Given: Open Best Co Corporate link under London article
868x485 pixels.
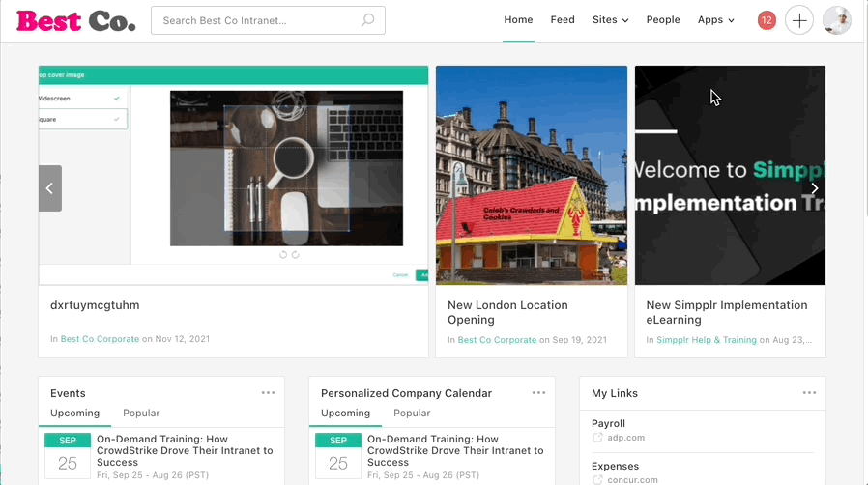Looking at the screenshot, I should (497, 340).
